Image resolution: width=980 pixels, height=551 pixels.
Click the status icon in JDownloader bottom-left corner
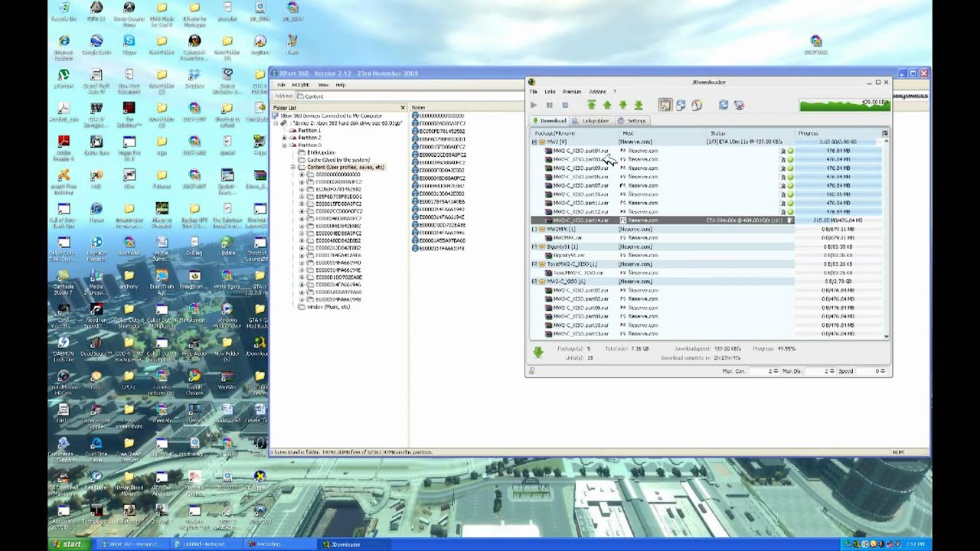(531, 370)
